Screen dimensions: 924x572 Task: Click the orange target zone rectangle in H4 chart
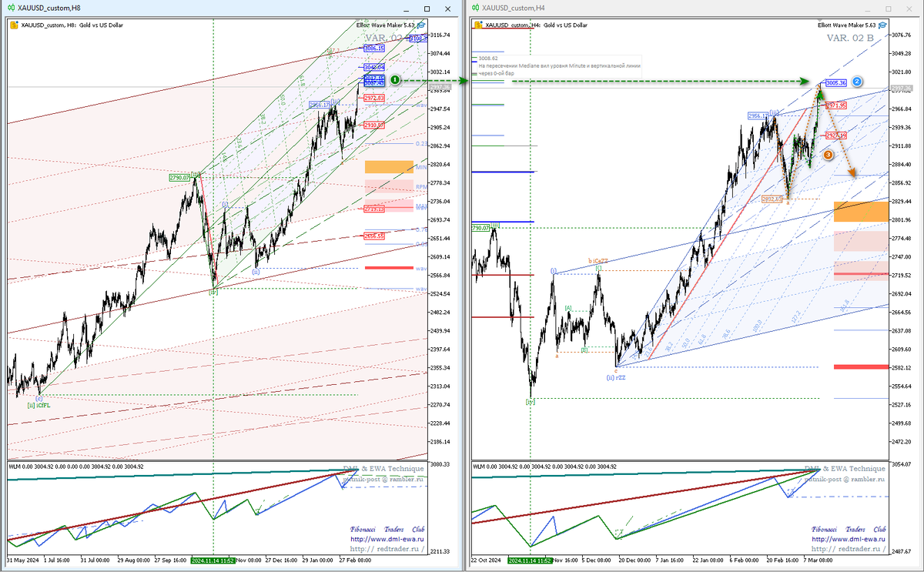click(861, 211)
